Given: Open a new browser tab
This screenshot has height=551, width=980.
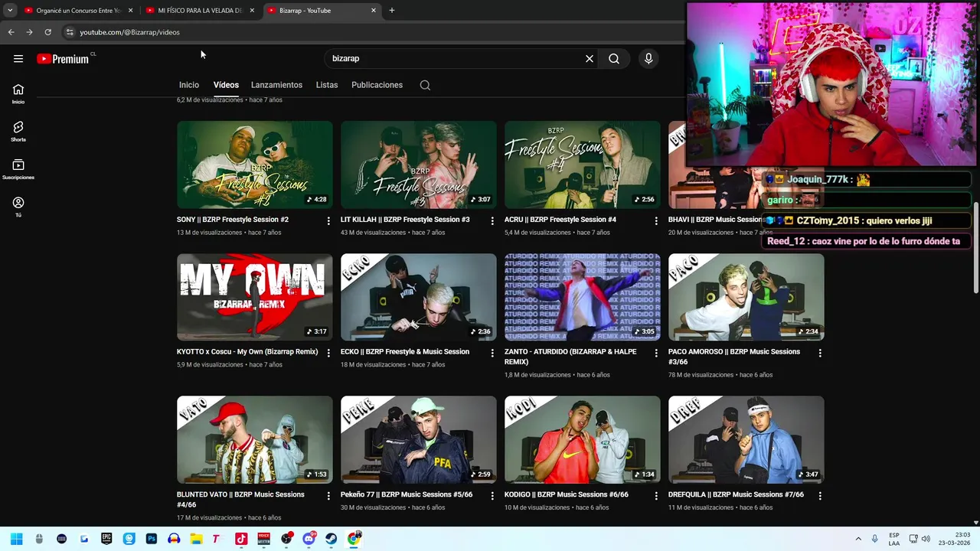Looking at the screenshot, I should (392, 11).
